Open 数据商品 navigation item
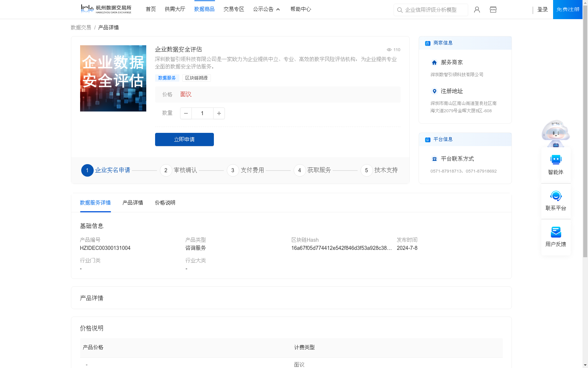Image resolution: width=588 pixels, height=368 pixels. 204,9
